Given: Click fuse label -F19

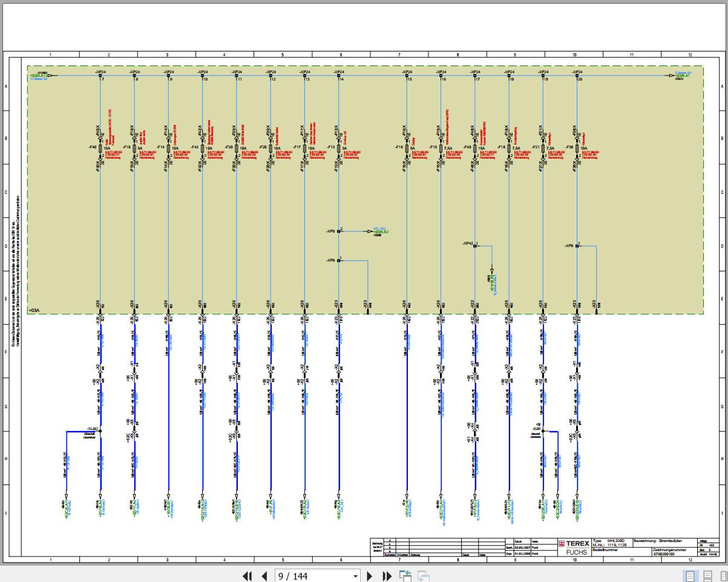Looking at the screenshot, I should [x=126, y=147].
